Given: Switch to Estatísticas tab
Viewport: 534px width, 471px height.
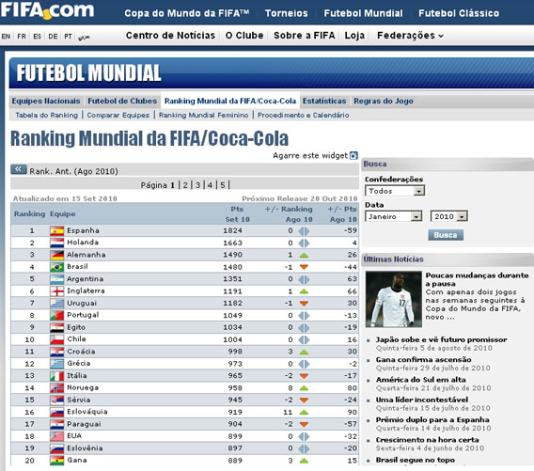Looking at the screenshot, I should 324,101.
